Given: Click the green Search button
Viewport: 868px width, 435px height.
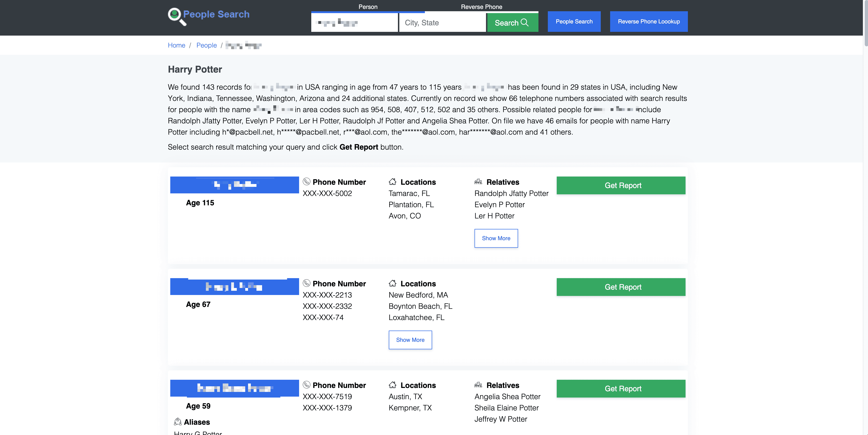Looking at the screenshot, I should [x=512, y=22].
